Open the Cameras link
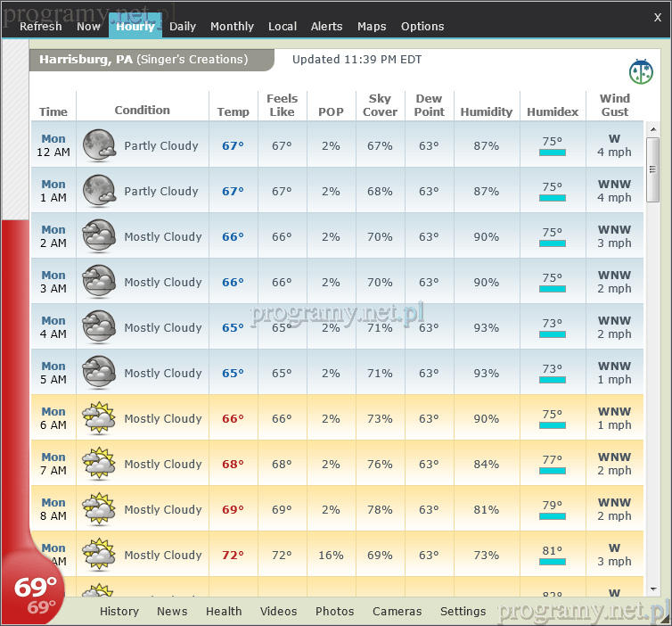 tap(397, 612)
